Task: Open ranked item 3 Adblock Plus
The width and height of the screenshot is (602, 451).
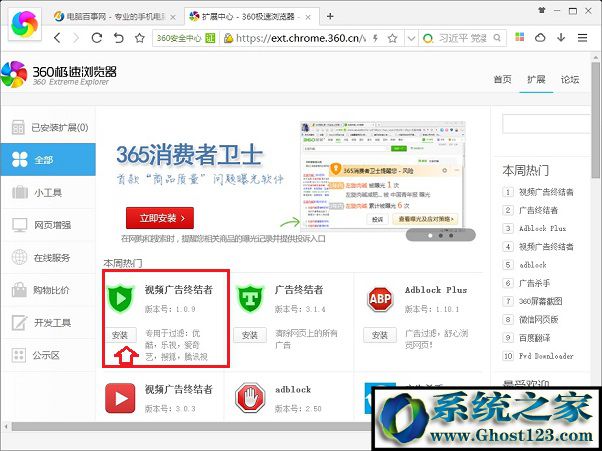Action: (542, 228)
